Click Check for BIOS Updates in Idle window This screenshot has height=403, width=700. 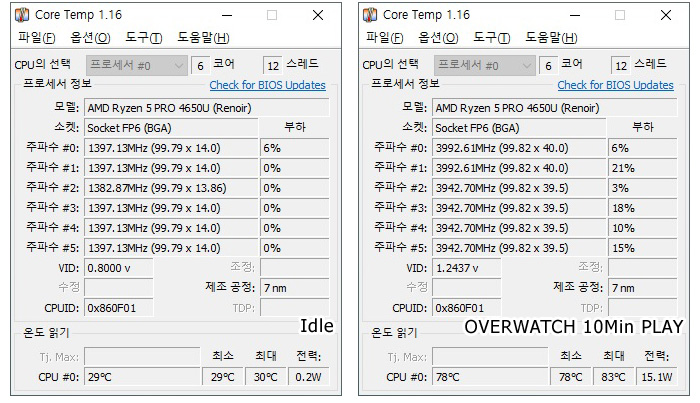point(267,85)
